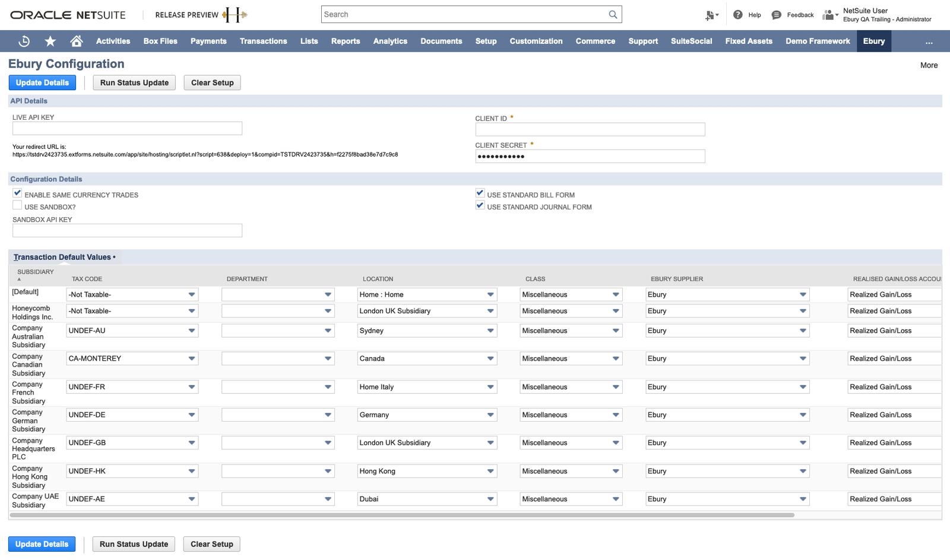
Task: Click bottom Clear Setup button
Action: pyautogui.click(x=212, y=544)
